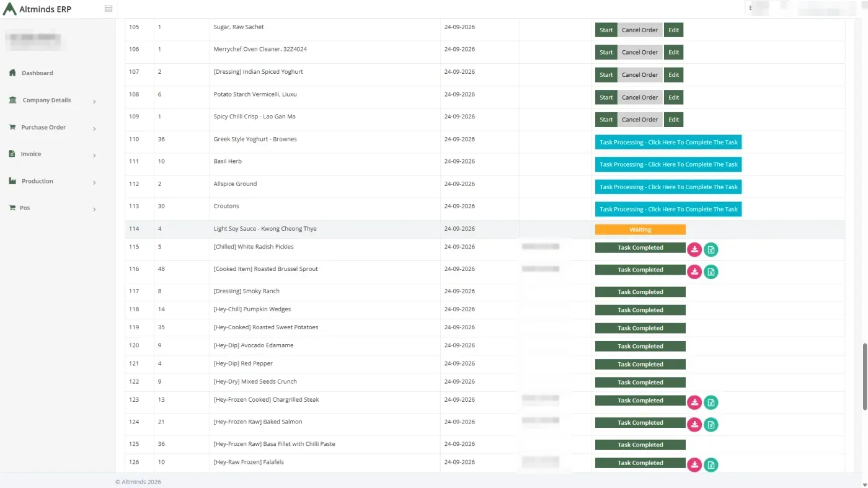Click the vertical page scrollbar thumb
868x488 pixels.
(865, 376)
